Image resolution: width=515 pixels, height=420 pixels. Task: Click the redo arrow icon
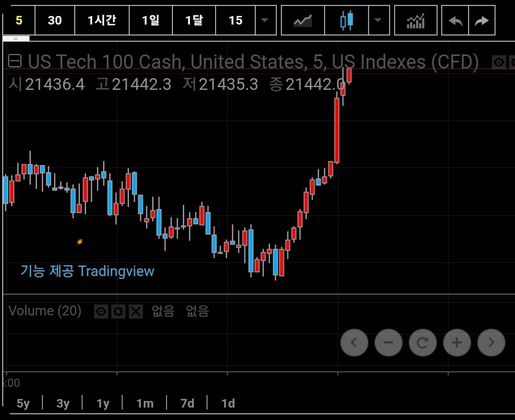(481, 20)
